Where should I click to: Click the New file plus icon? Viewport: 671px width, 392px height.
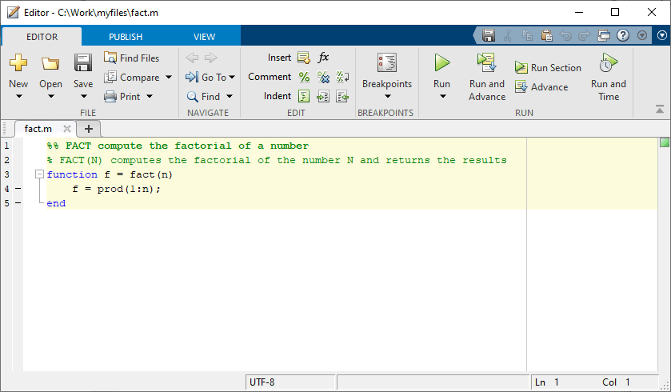[x=18, y=62]
